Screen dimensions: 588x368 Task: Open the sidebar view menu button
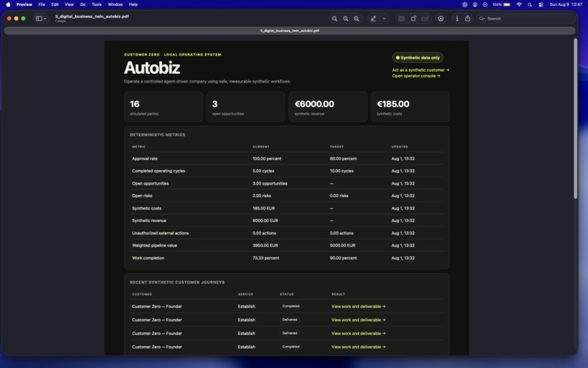(41, 18)
